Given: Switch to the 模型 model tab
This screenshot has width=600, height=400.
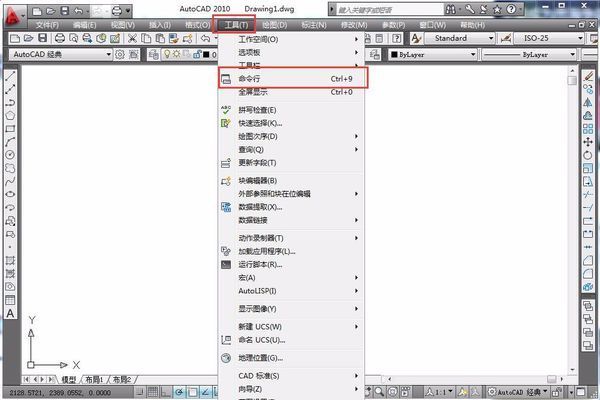Looking at the screenshot, I should pos(69,379).
